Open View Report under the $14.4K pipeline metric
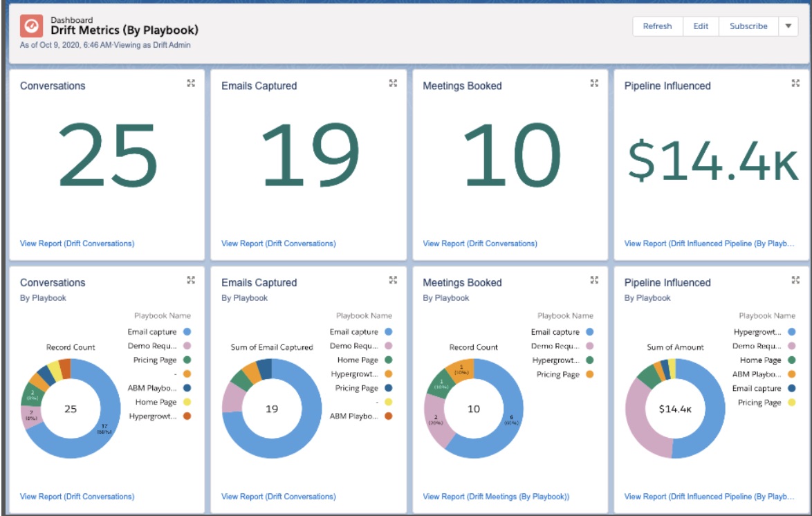The height and width of the screenshot is (516, 812). (x=709, y=243)
